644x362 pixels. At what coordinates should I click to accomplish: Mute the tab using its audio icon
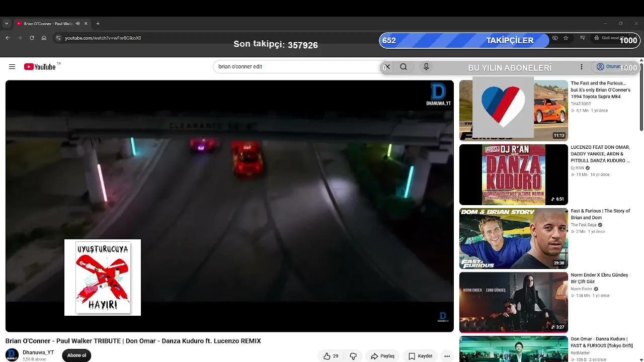click(x=77, y=24)
